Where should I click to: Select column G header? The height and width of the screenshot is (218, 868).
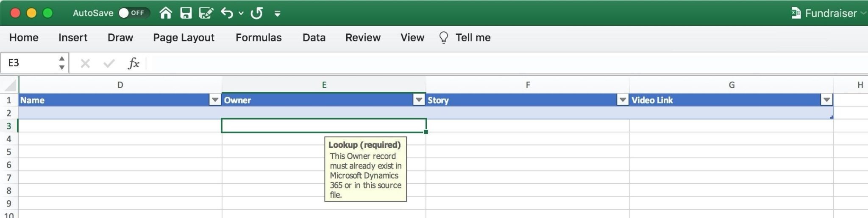point(732,85)
